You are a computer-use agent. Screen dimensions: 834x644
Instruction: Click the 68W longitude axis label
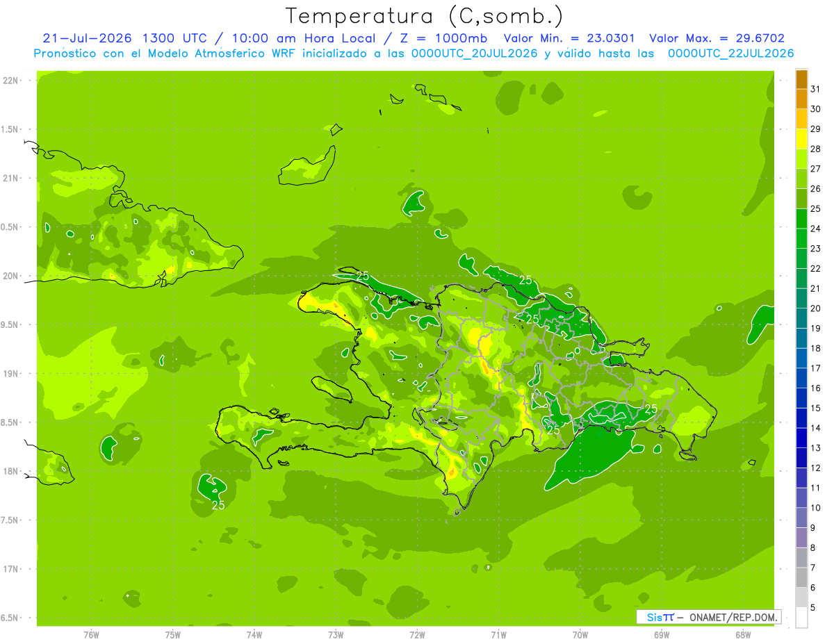(742, 635)
